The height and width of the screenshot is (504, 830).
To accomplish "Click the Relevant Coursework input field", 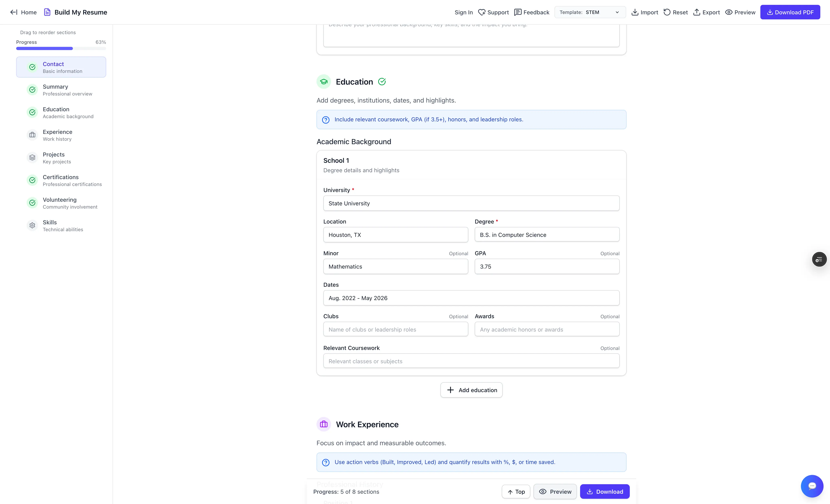I will coord(471,361).
